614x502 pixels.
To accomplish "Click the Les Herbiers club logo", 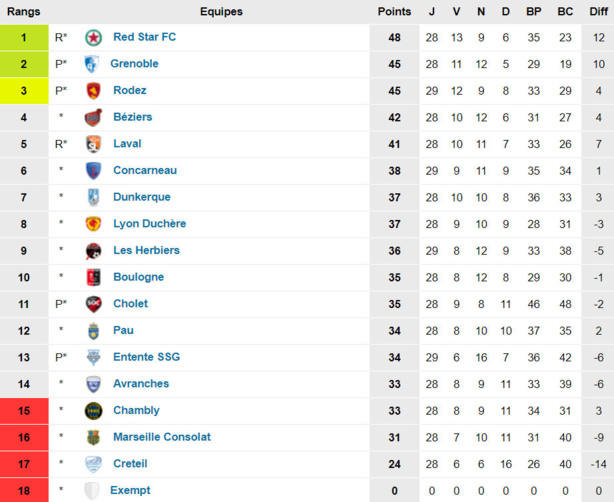I will (x=93, y=251).
